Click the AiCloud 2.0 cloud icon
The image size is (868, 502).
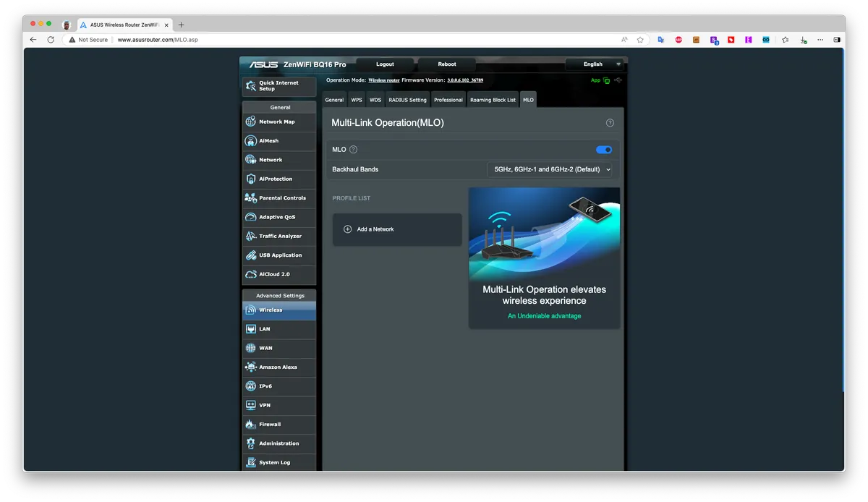coord(251,274)
